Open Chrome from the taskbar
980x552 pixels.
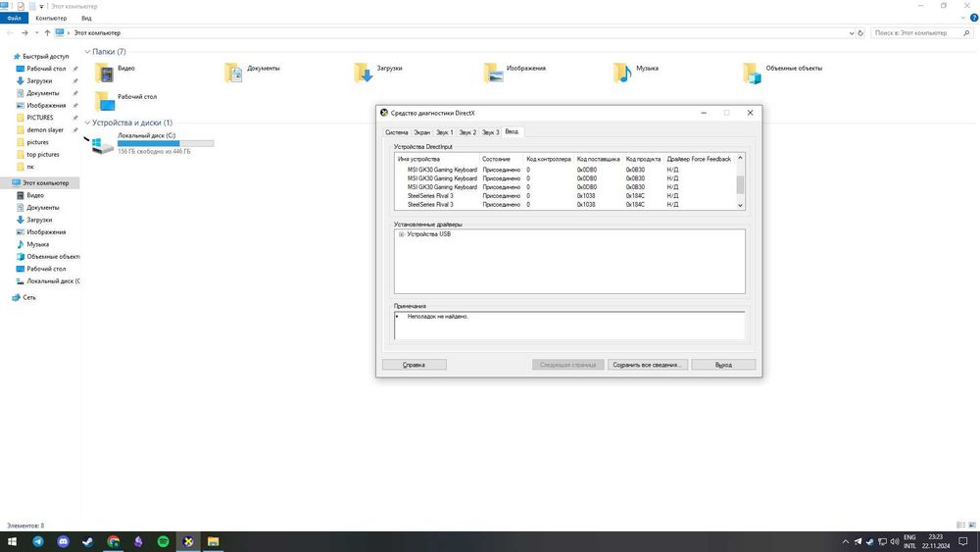tap(113, 541)
